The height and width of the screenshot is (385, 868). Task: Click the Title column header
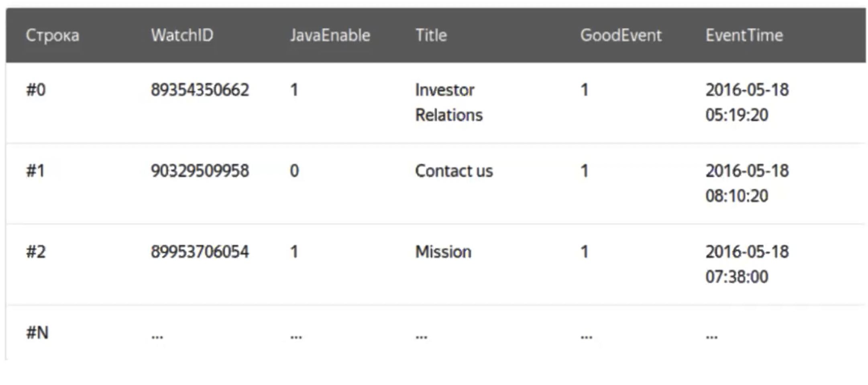coord(431,35)
